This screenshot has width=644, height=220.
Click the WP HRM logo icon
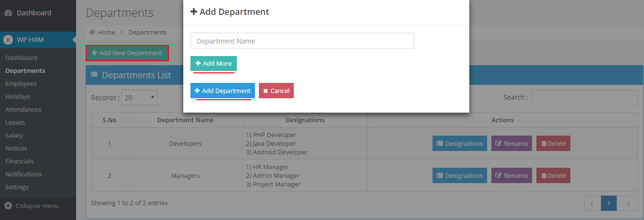coord(8,40)
